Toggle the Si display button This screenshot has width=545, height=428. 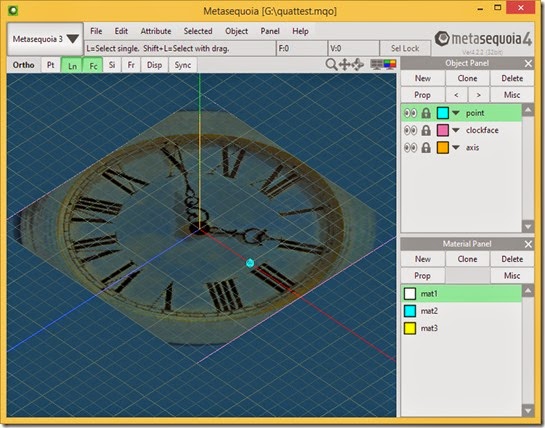click(112, 65)
